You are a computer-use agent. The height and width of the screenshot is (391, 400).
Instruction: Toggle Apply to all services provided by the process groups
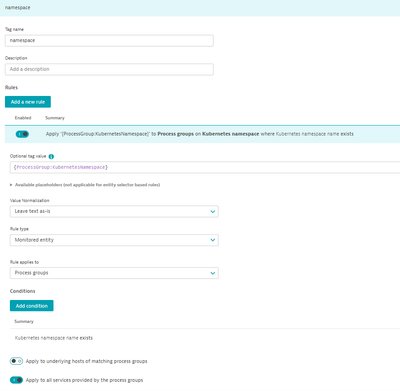pyautogui.click(x=16, y=380)
